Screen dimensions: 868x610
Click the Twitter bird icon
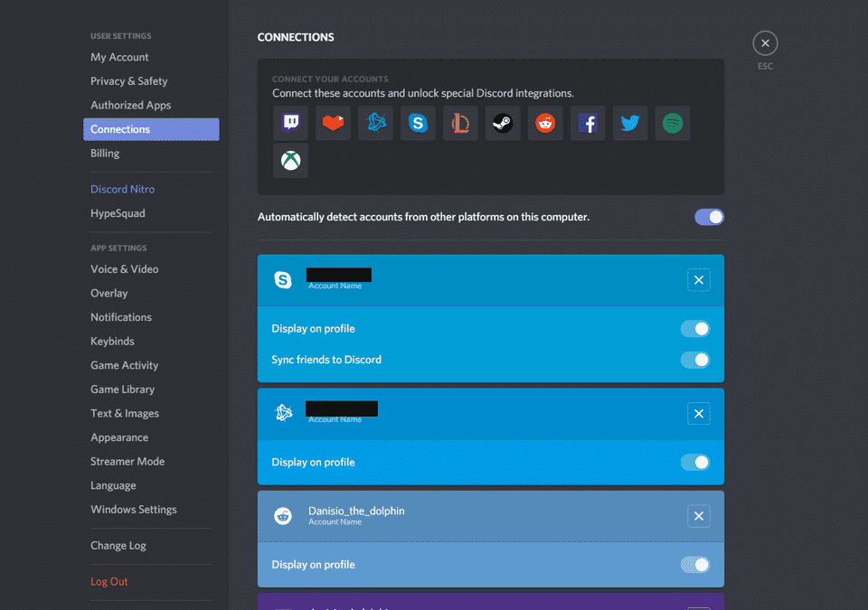click(x=630, y=123)
